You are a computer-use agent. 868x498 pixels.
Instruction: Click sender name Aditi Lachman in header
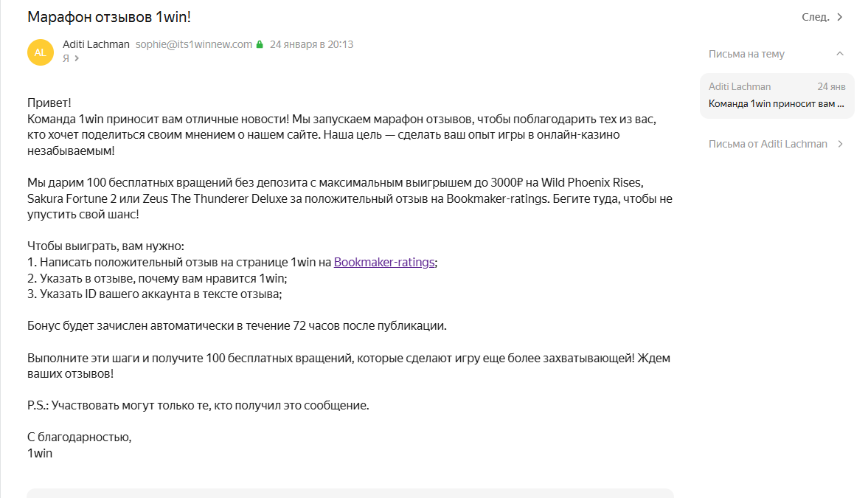click(96, 44)
